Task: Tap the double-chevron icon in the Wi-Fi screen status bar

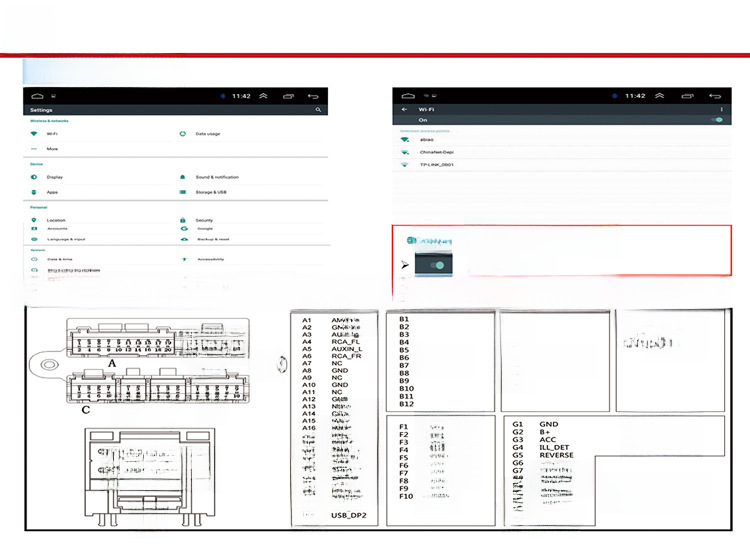Action: [x=660, y=96]
